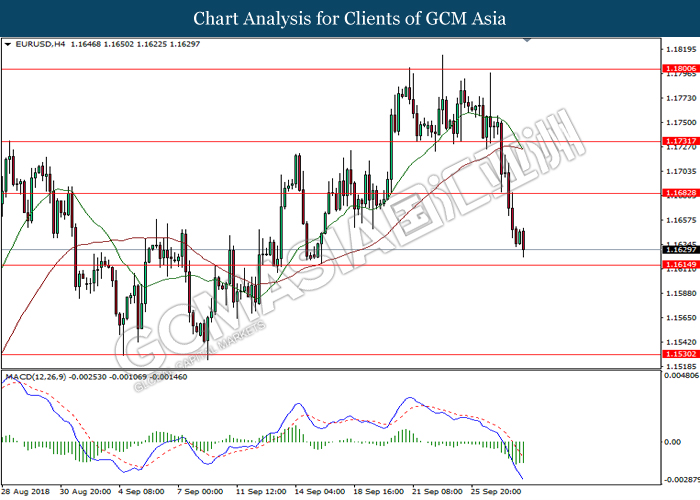This screenshot has height=500, width=700.
Task: Click the 25 Sep 20:00 time label
Action: pyautogui.click(x=496, y=492)
